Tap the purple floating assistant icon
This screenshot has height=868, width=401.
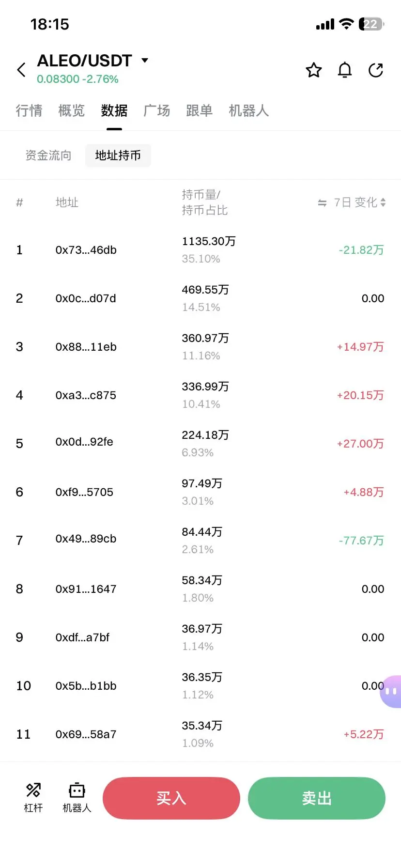391,691
